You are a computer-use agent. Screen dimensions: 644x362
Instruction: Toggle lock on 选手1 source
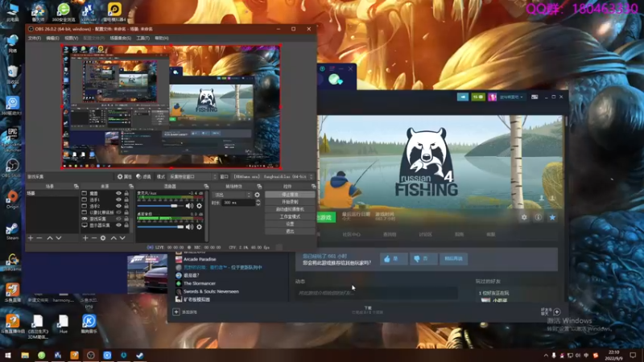[x=126, y=200]
